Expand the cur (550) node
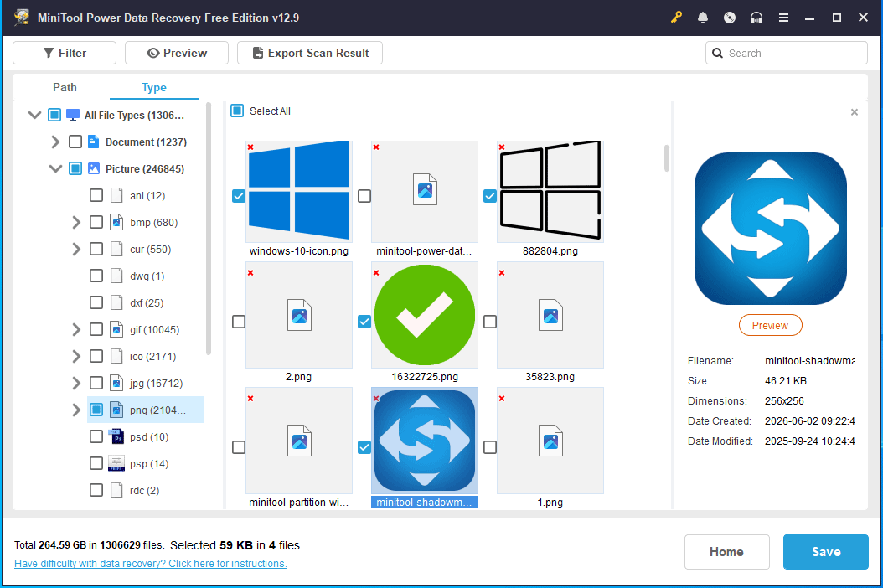The height and width of the screenshot is (588, 883). coord(76,249)
